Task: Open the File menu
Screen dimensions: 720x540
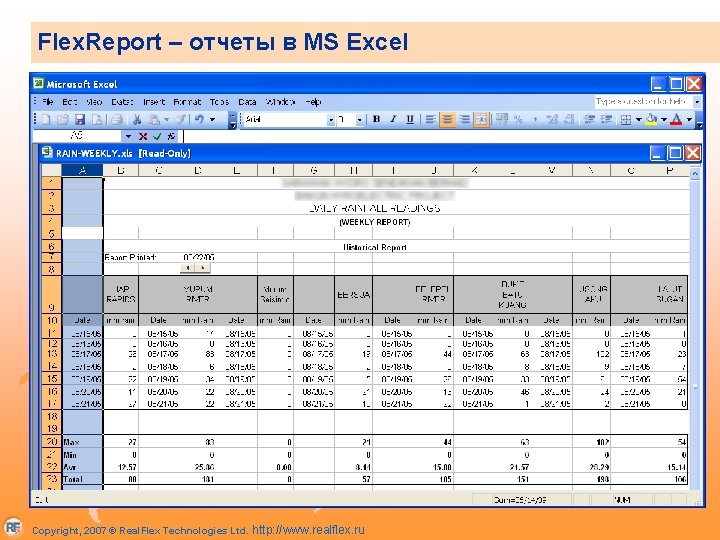Action: pos(48,102)
